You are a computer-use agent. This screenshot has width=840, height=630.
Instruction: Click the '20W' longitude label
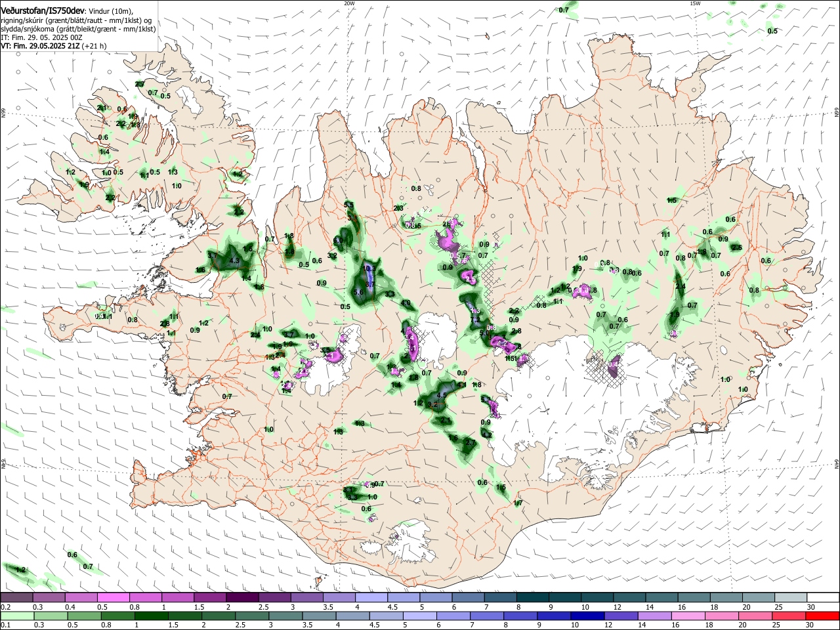(x=349, y=3)
